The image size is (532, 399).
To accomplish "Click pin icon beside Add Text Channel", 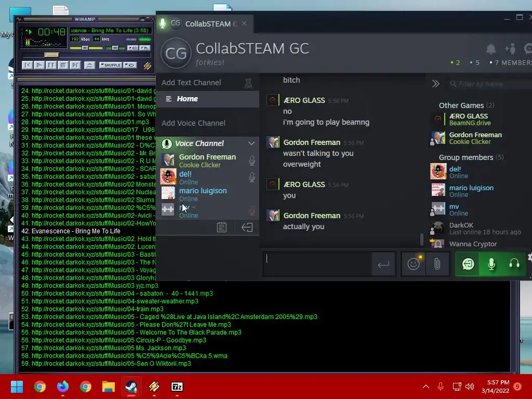I will pos(248,83).
